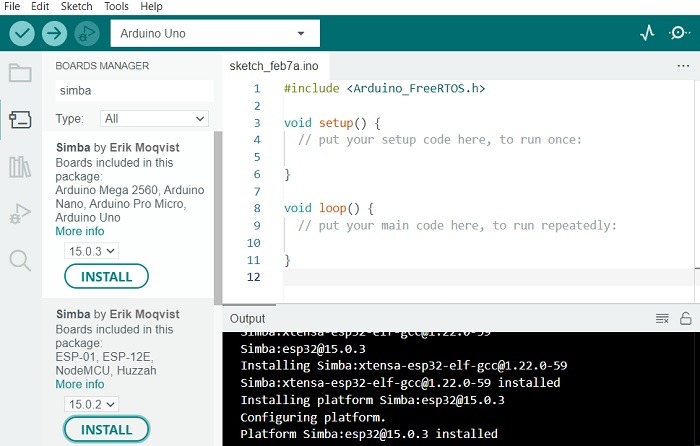
Task: Click the void setup() line
Action: [332, 123]
